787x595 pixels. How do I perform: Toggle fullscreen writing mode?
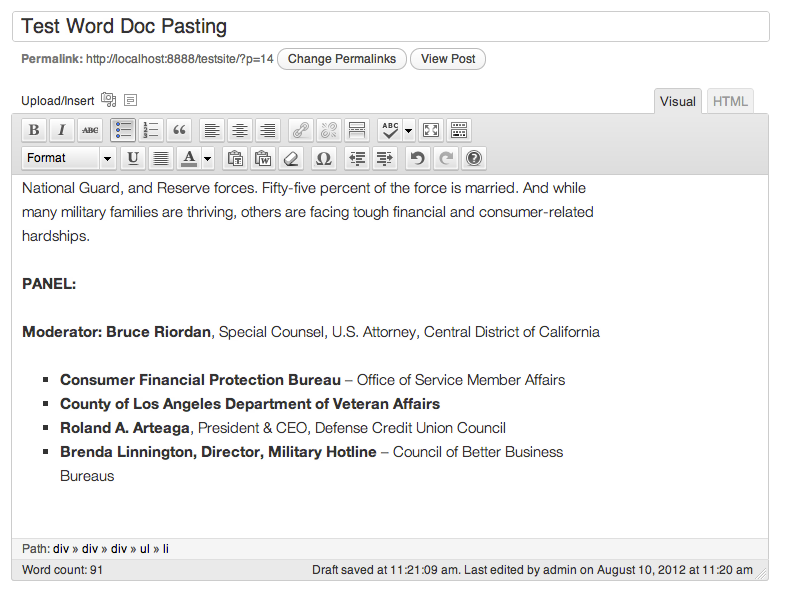click(x=431, y=130)
